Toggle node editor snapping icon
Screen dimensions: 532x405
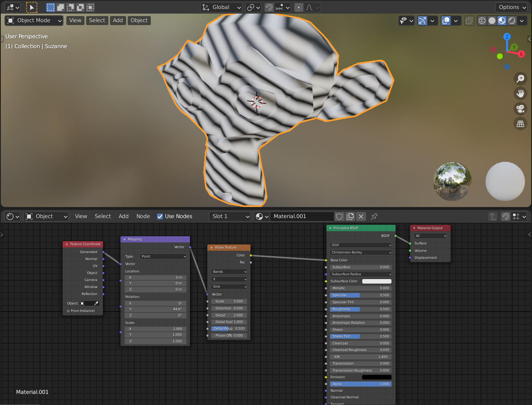506,216
